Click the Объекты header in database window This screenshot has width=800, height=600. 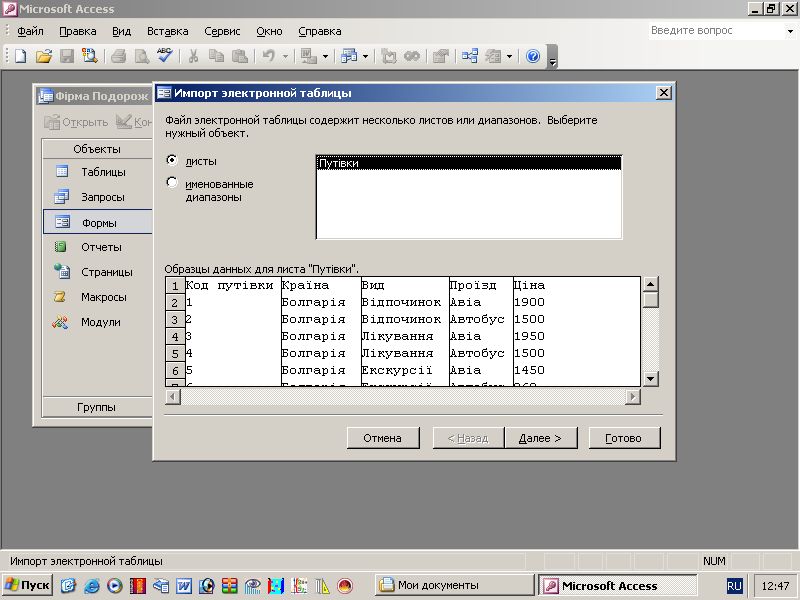(97, 149)
